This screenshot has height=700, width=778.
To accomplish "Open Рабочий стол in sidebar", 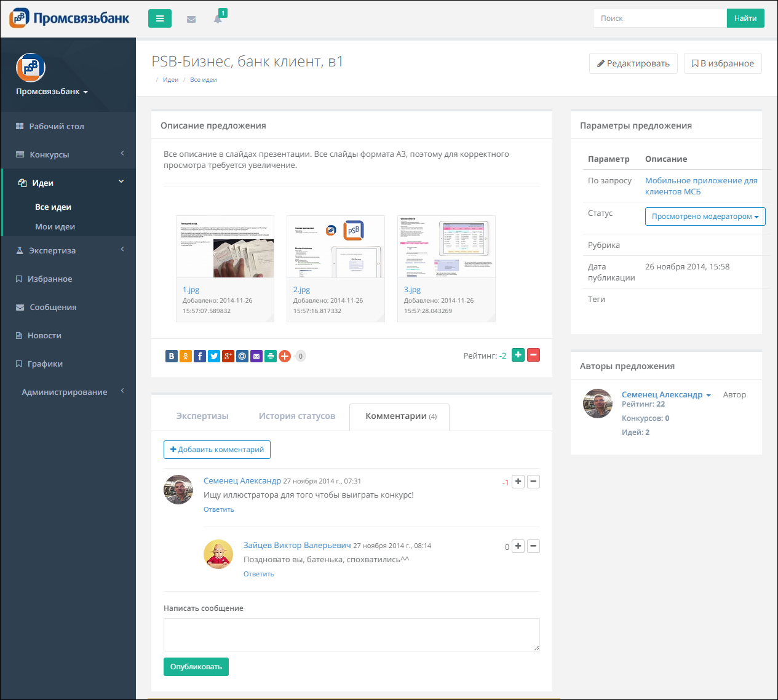I will (68, 126).
